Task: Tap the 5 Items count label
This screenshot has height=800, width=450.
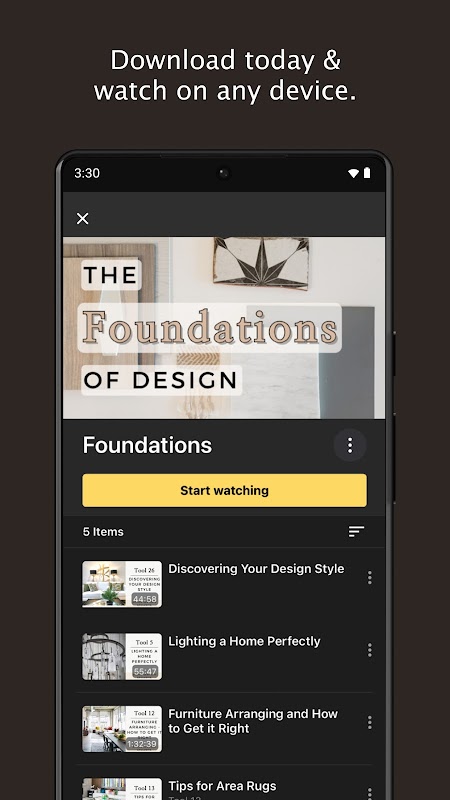Action: click(x=103, y=532)
